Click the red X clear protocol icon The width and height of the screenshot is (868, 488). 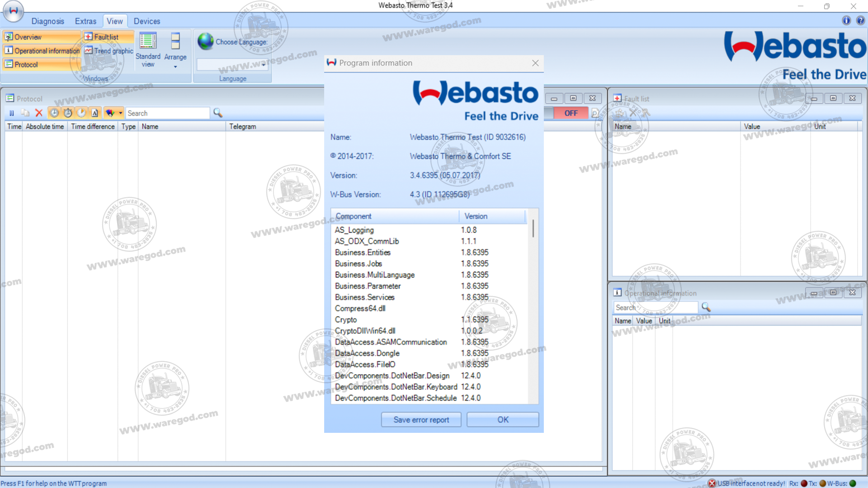pos(39,113)
